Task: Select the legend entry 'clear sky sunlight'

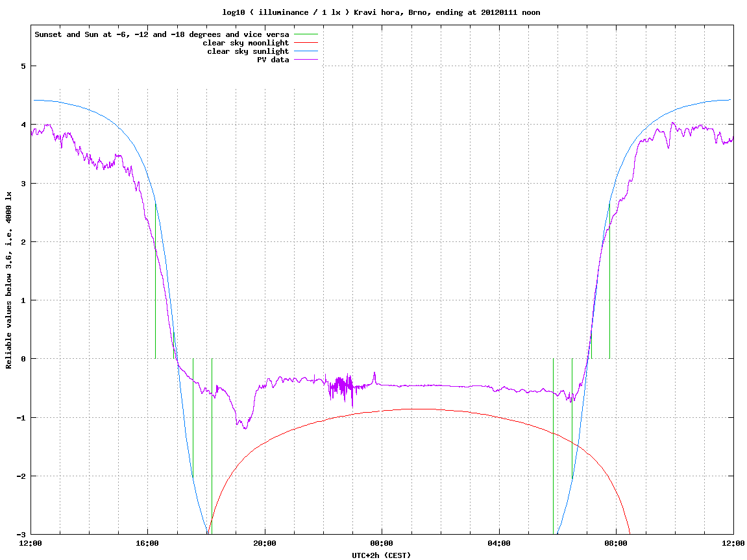Action: click(x=248, y=51)
